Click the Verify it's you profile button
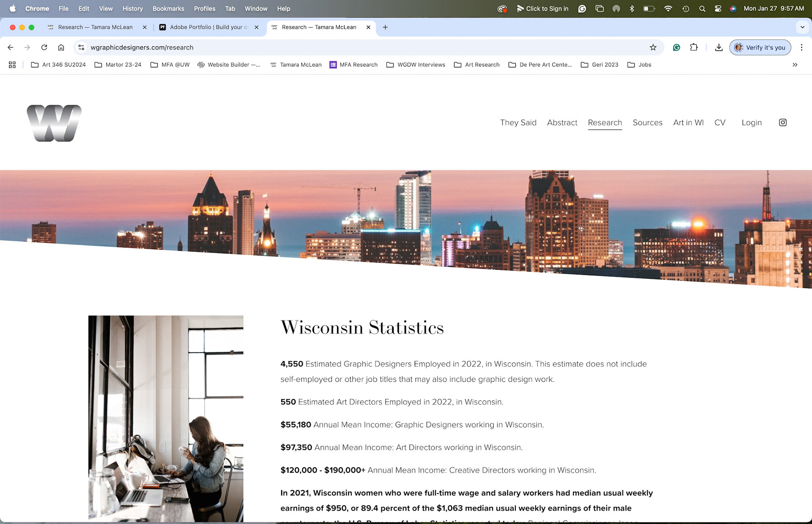 [x=760, y=47]
